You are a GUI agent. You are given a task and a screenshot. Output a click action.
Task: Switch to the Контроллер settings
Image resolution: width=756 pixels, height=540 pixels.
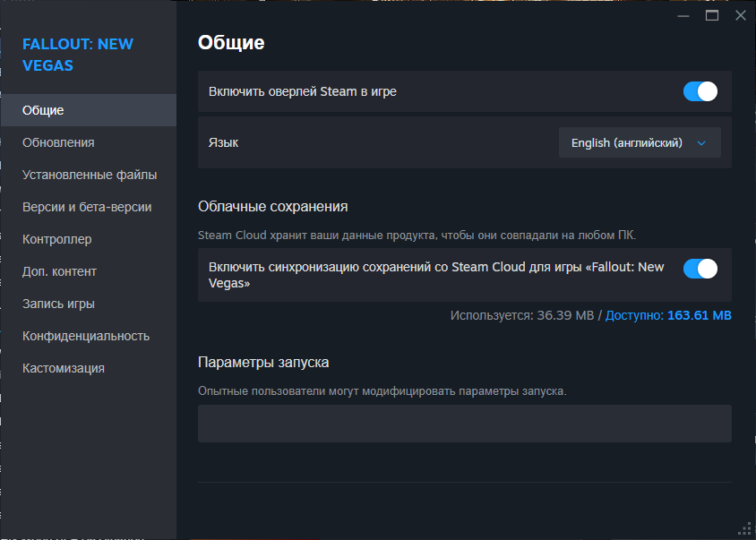(x=89, y=240)
